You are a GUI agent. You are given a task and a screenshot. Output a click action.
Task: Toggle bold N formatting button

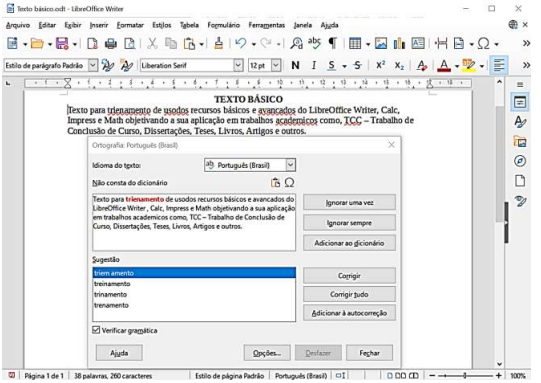295,65
